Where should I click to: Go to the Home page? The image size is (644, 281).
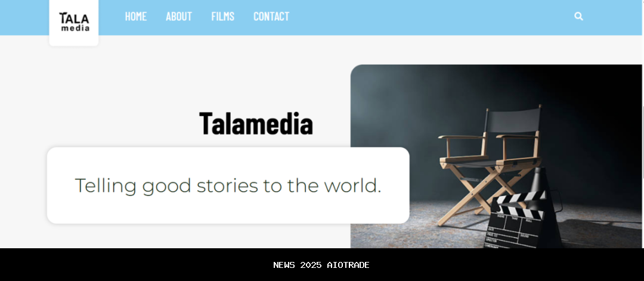[136, 17]
